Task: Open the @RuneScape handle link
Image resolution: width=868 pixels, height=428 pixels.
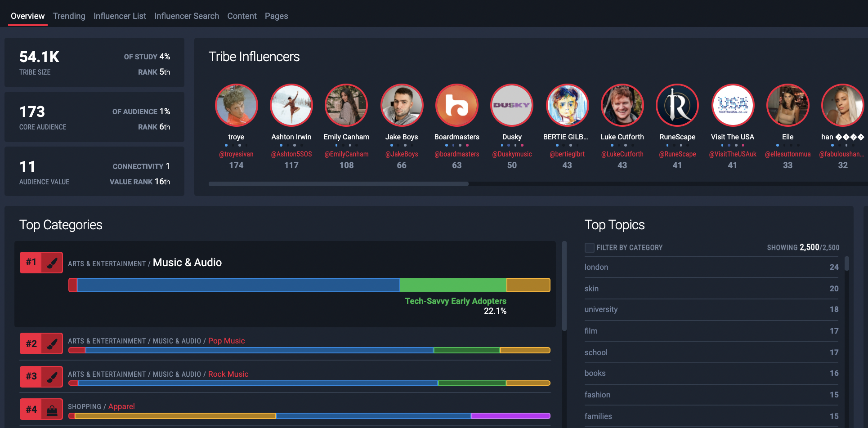Action: point(677,154)
